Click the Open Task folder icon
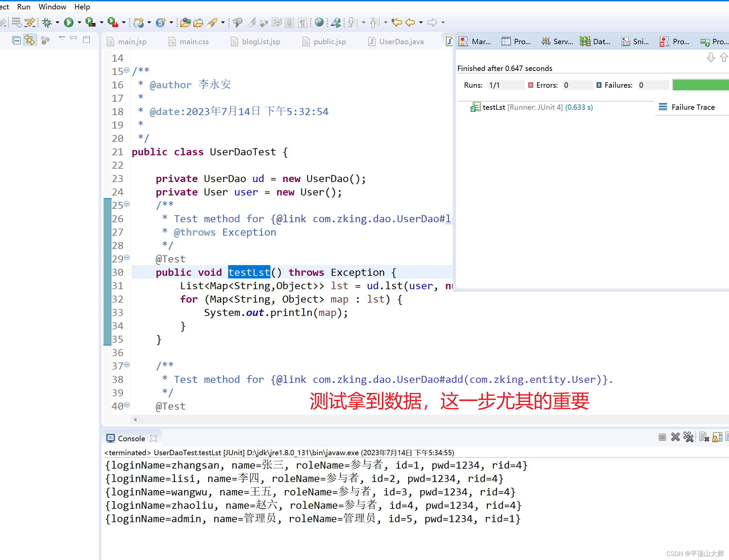This screenshot has width=729, height=560. coord(198,22)
